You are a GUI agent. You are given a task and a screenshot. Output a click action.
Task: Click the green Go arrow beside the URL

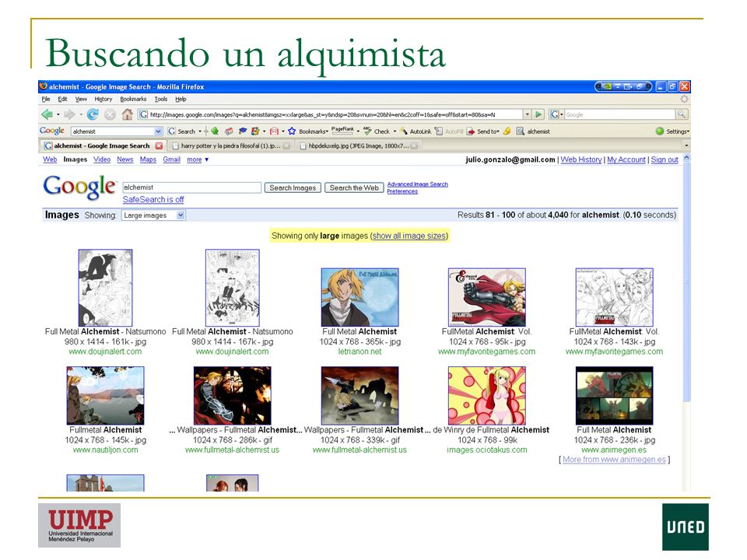click(x=538, y=114)
